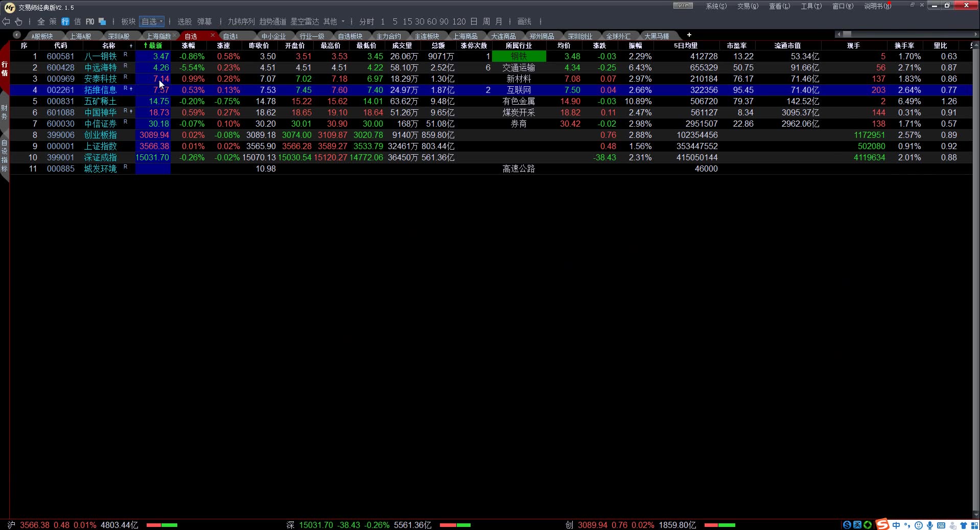The image size is (980, 530).
Task: Select the 行情 left sidebar tab
Action: click(x=5, y=68)
